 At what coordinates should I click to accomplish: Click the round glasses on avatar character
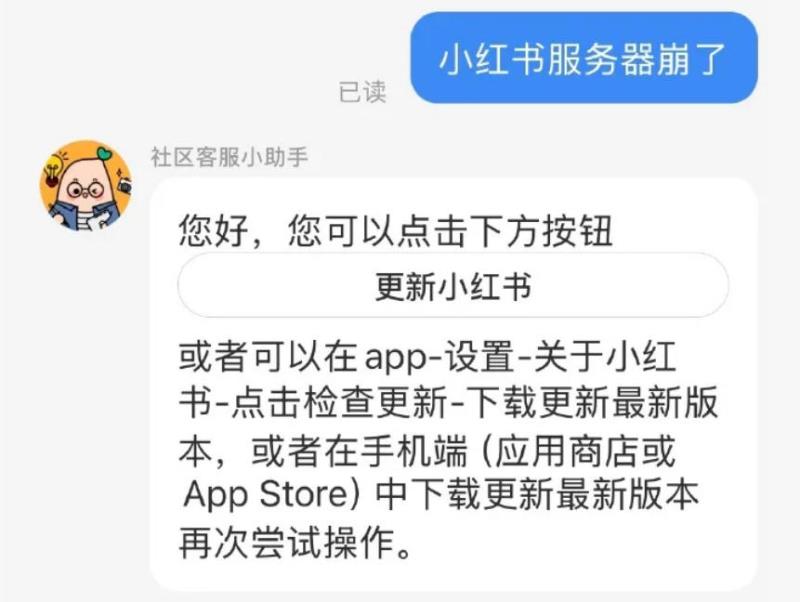click(85, 191)
